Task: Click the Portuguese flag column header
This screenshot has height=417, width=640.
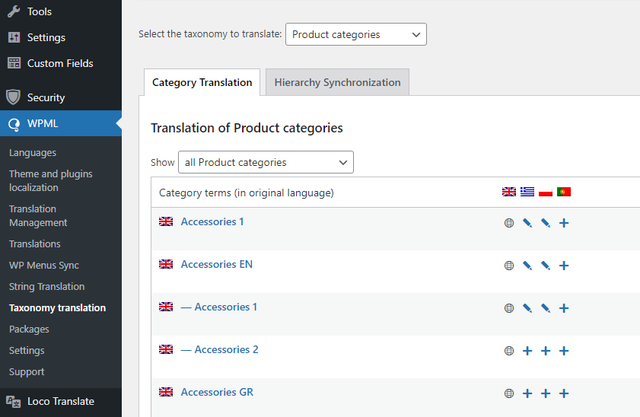Action: tap(564, 192)
